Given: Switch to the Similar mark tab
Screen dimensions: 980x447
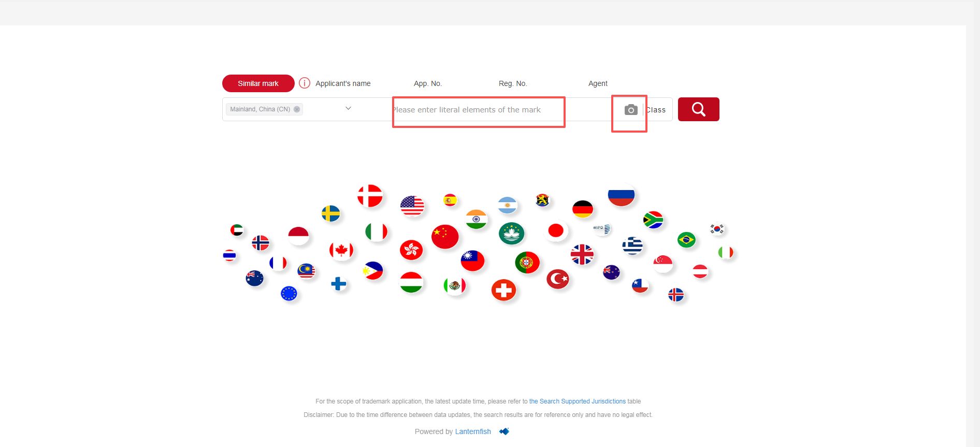Looking at the screenshot, I should 258,83.
